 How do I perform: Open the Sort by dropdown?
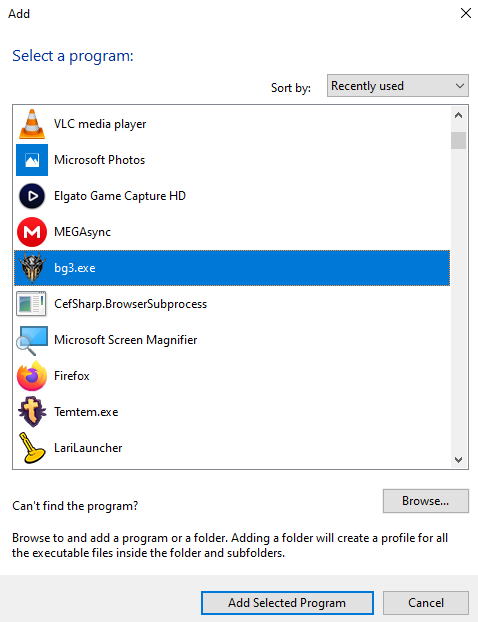click(x=397, y=86)
